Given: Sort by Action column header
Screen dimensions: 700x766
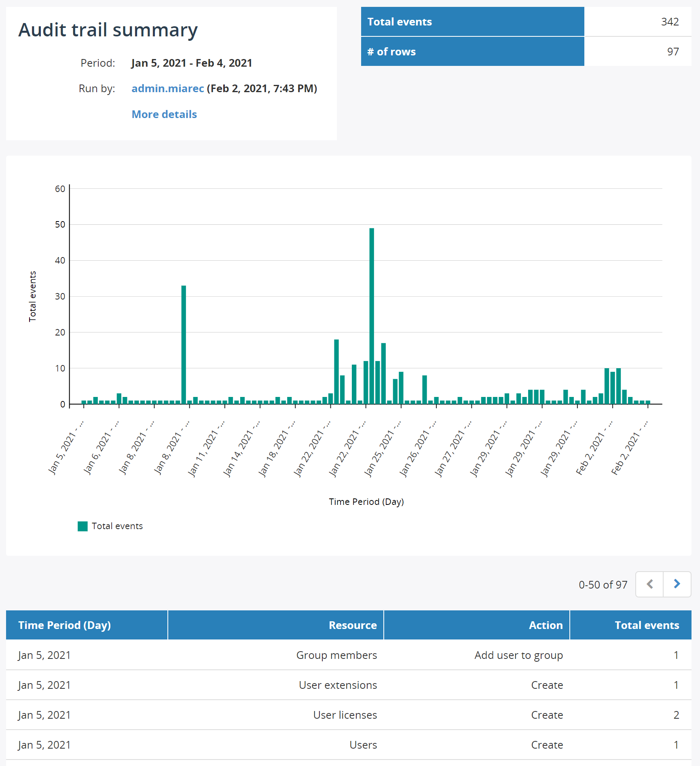Looking at the screenshot, I should 476,625.
